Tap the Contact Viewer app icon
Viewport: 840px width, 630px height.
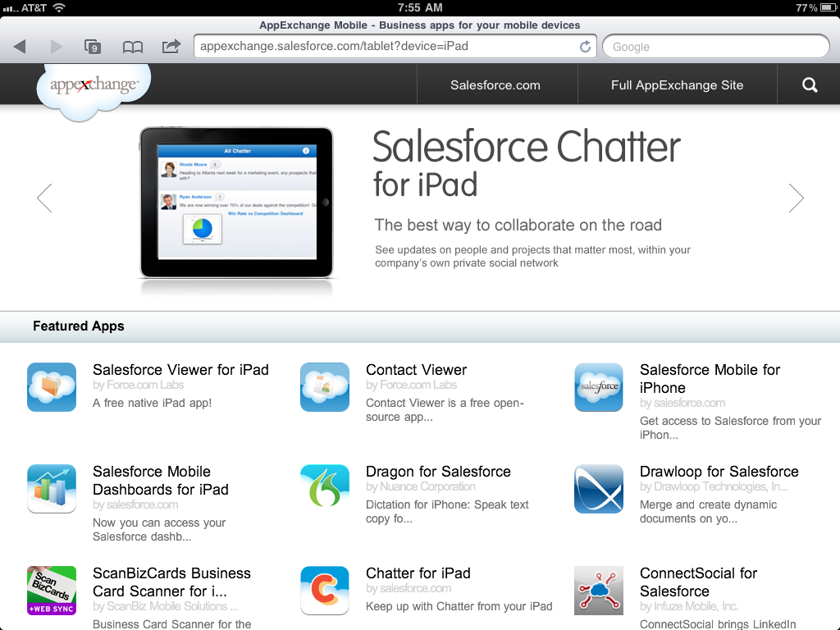325,387
